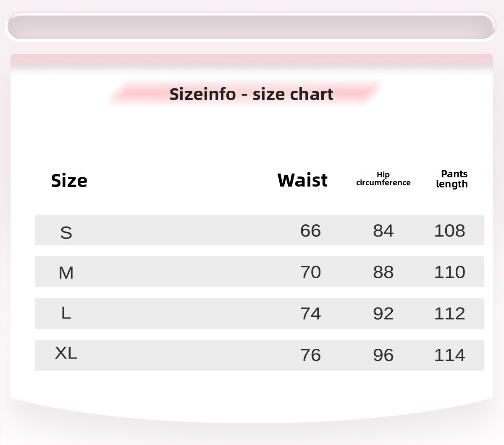Click the Pants length column header

tap(452, 179)
